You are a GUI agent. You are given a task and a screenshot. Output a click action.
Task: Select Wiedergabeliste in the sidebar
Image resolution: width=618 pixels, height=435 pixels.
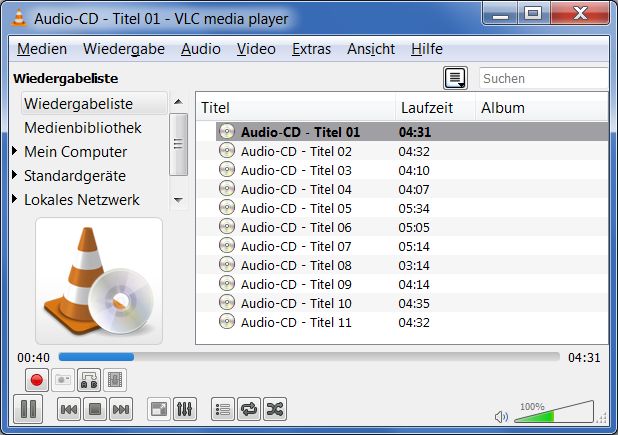[x=95, y=104]
